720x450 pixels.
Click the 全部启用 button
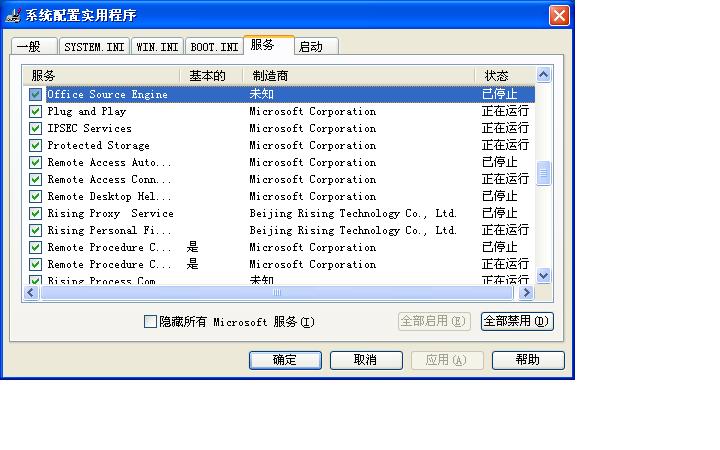pos(434,321)
